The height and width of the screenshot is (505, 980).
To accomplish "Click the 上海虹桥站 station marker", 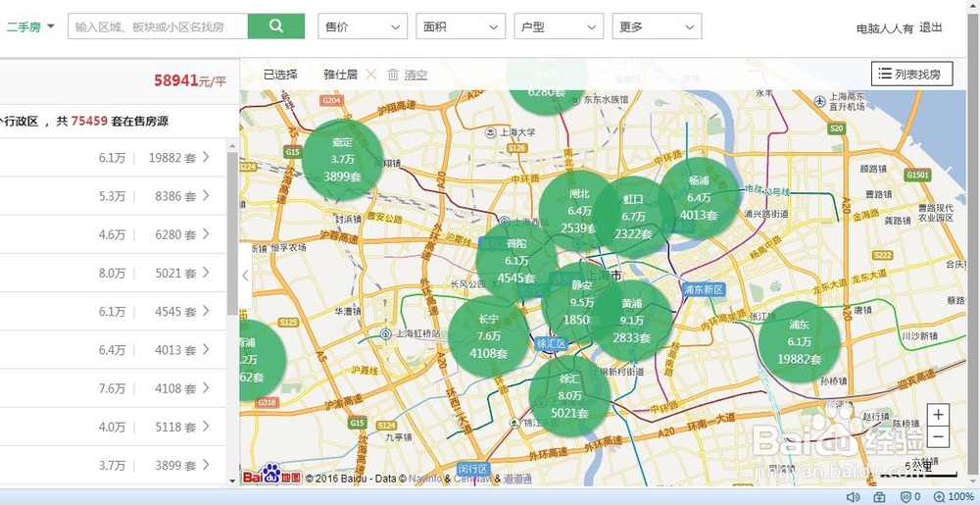I will pos(386,333).
